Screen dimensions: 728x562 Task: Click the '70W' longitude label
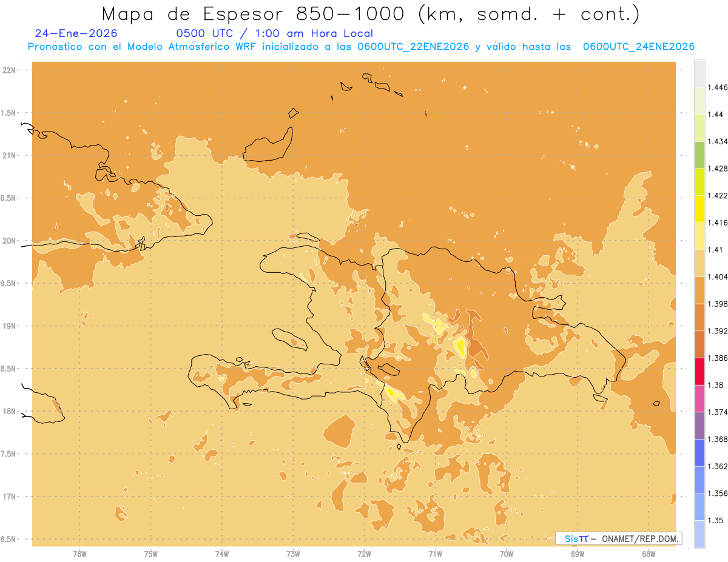tap(507, 555)
